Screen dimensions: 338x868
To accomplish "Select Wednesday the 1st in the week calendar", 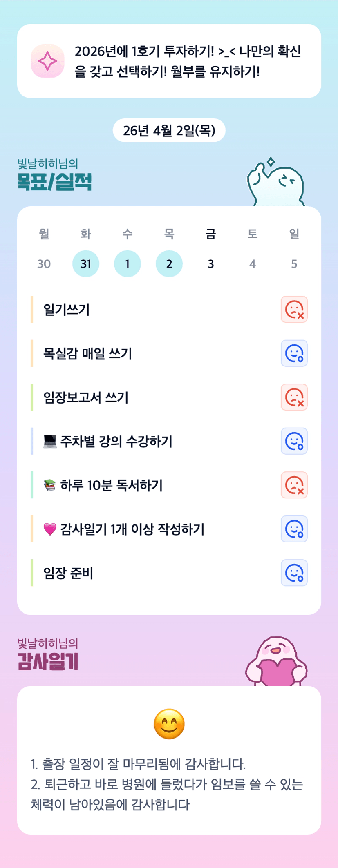I will (128, 264).
